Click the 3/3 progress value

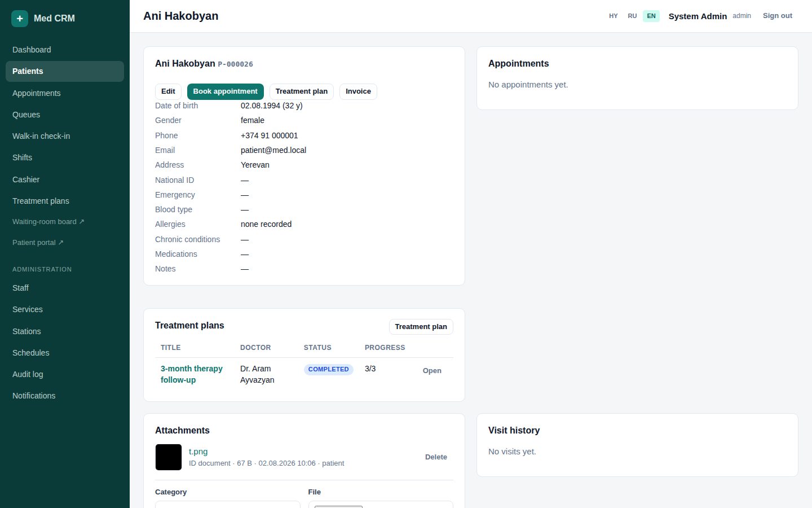click(370, 369)
